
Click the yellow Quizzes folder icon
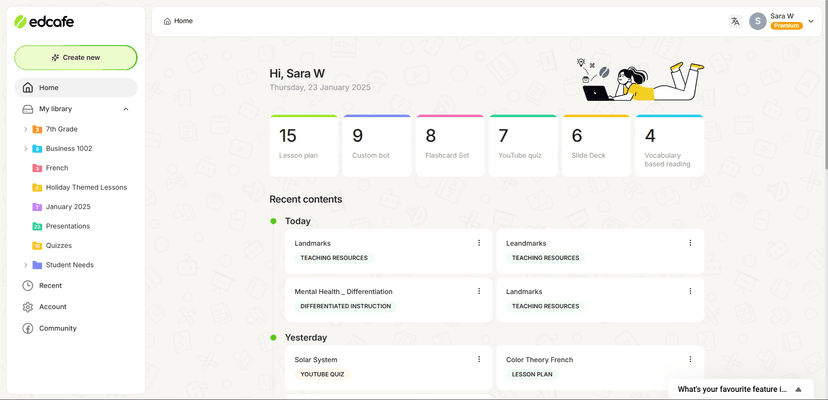tap(37, 246)
